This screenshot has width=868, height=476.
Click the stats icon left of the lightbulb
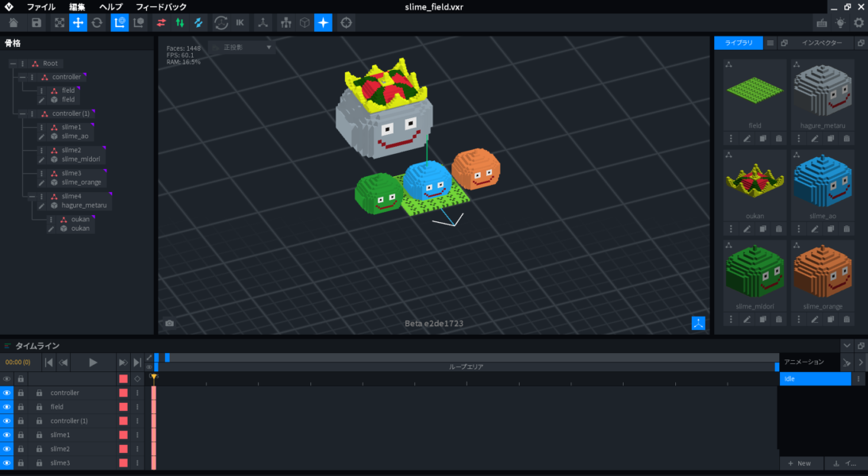pyautogui.click(x=821, y=23)
